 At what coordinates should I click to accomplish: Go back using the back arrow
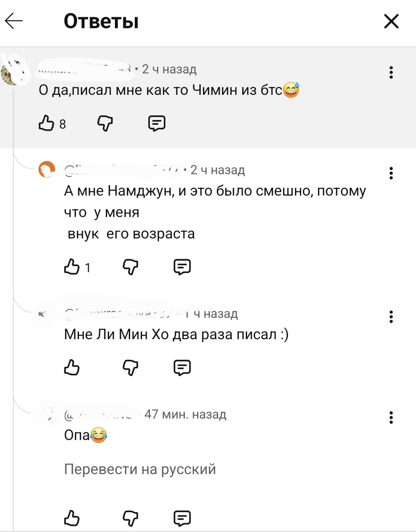pos(15,21)
